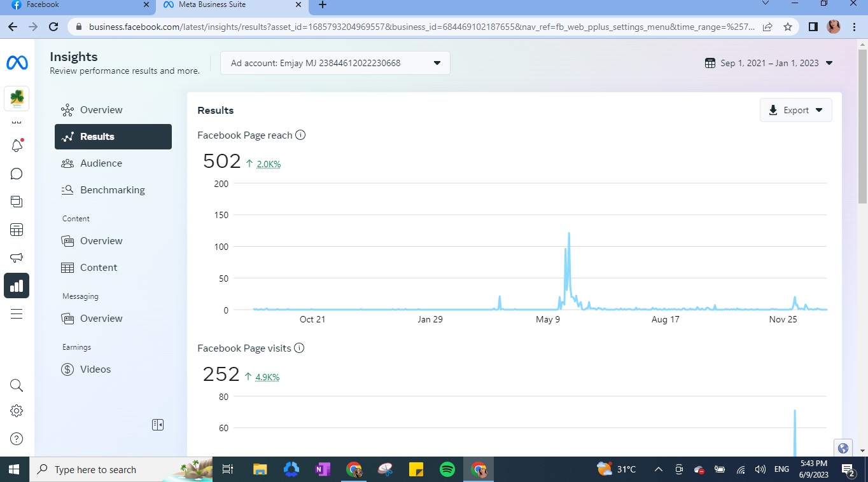Click the page vertical scrollbar
Image resolution: width=868 pixels, height=482 pixels.
862,127
